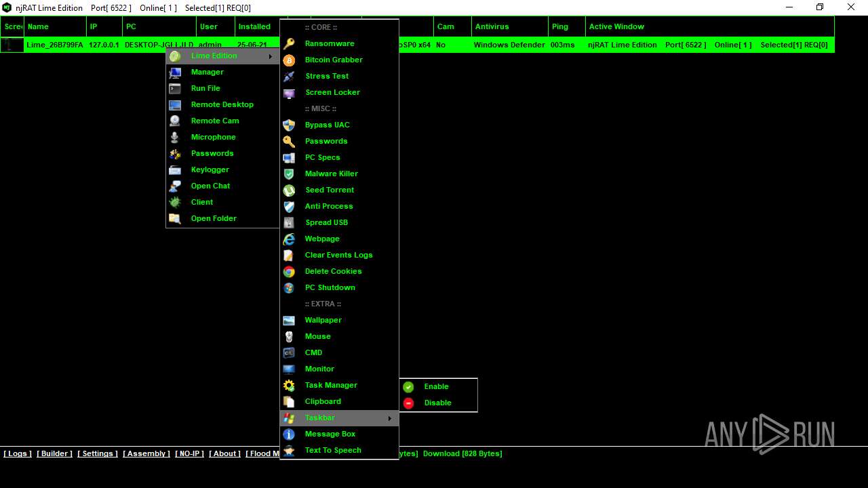The height and width of the screenshot is (488, 868).
Task: Click the Open Folder icon
Action: point(175,218)
